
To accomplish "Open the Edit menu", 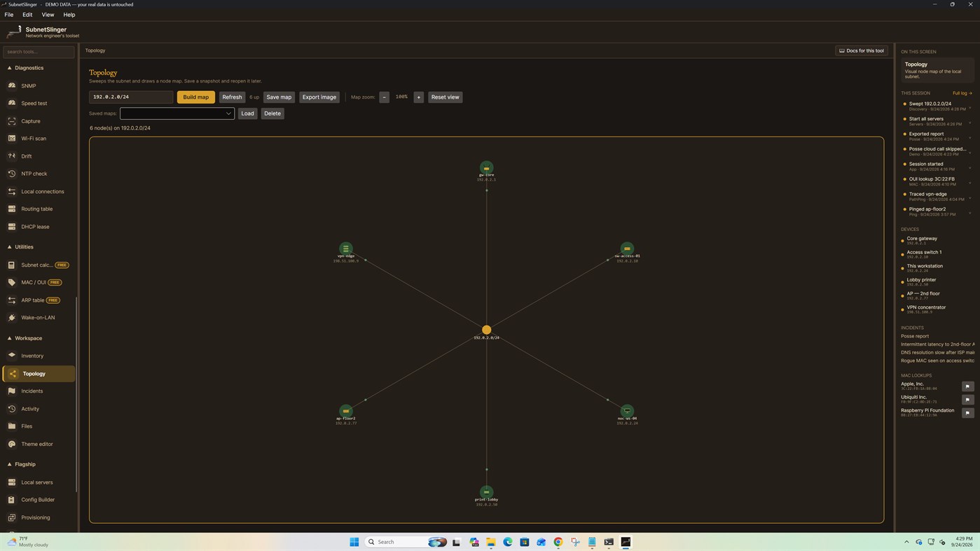I will pos(27,15).
